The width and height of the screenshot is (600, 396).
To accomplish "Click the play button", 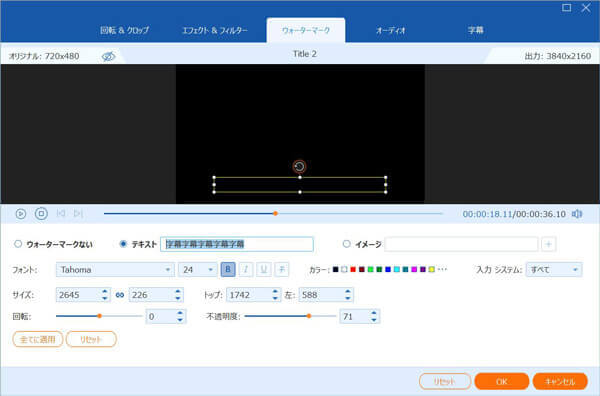I will 21,213.
